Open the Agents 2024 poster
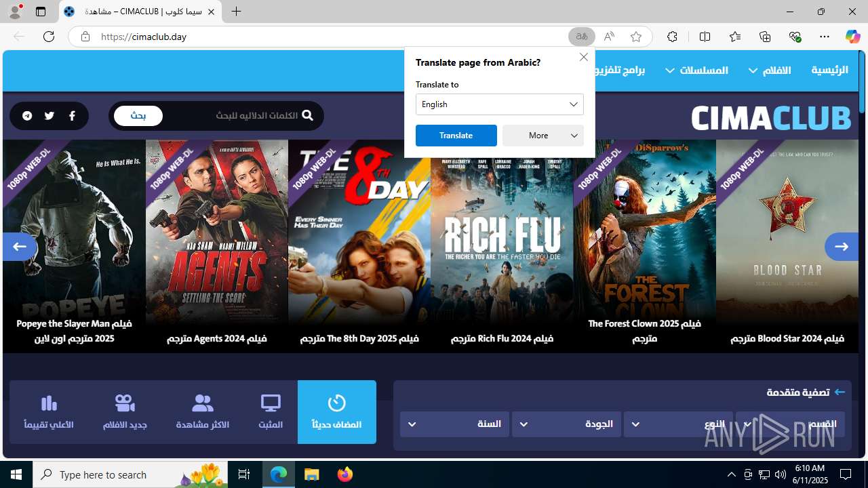The width and height of the screenshot is (868, 488). 217,246
